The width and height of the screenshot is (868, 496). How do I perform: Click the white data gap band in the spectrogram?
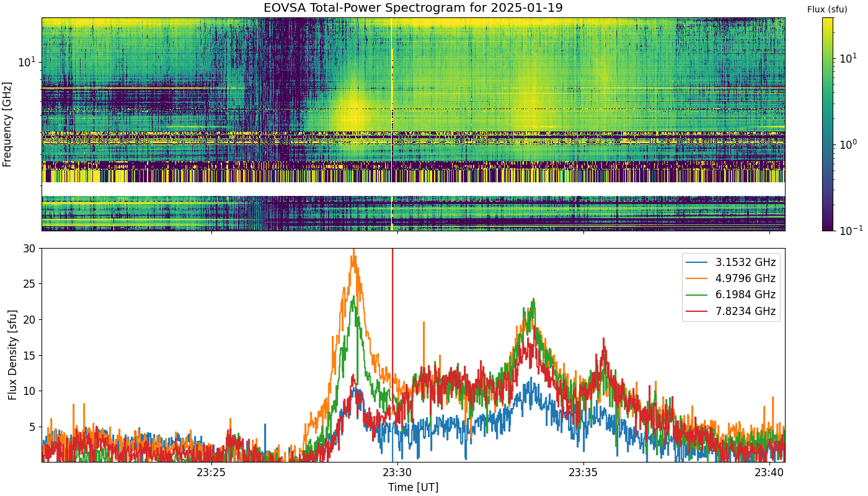pyautogui.click(x=413, y=189)
